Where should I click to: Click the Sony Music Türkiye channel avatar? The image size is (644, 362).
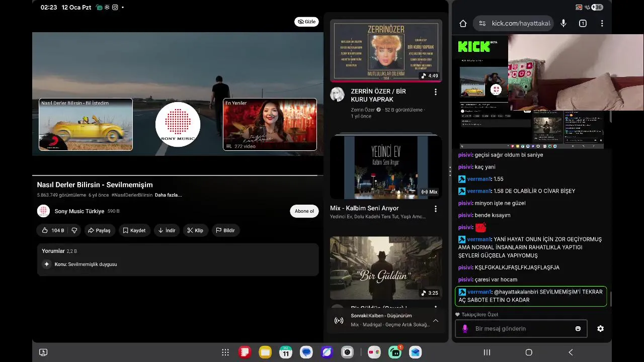43,211
